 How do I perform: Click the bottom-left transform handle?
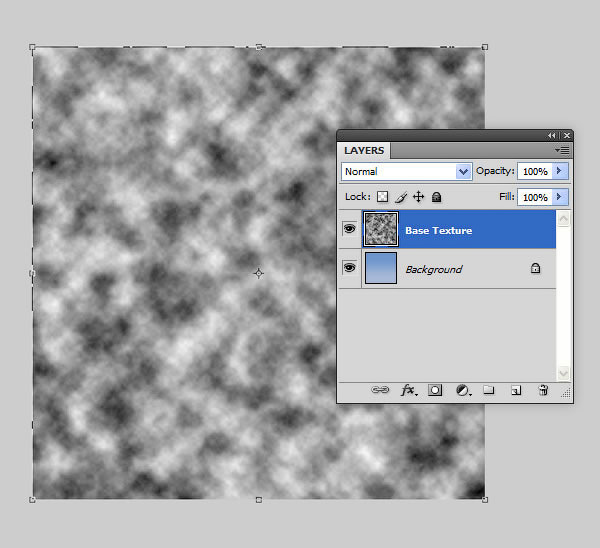(32, 500)
